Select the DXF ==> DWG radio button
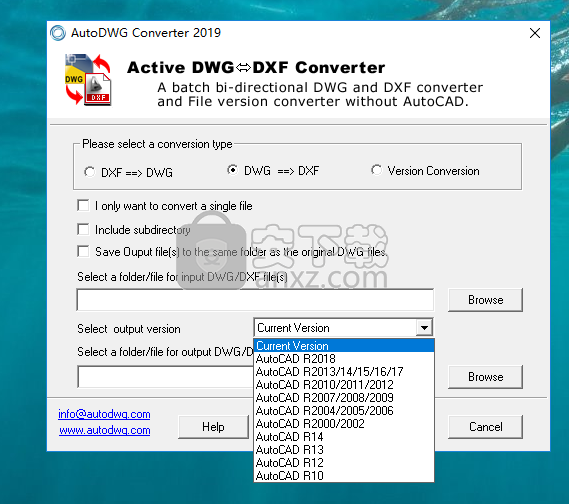The height and width of the screenshot is (504, 569). pos(90,172)
